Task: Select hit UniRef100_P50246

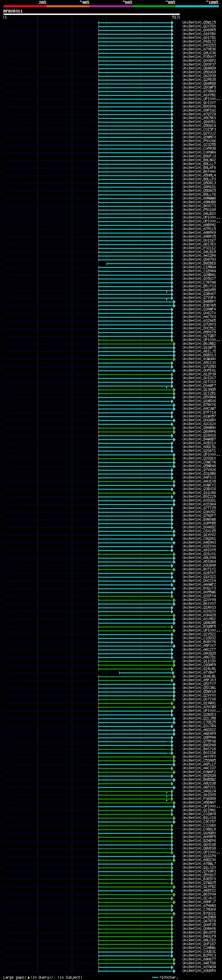Action: (x=199, y=141)
